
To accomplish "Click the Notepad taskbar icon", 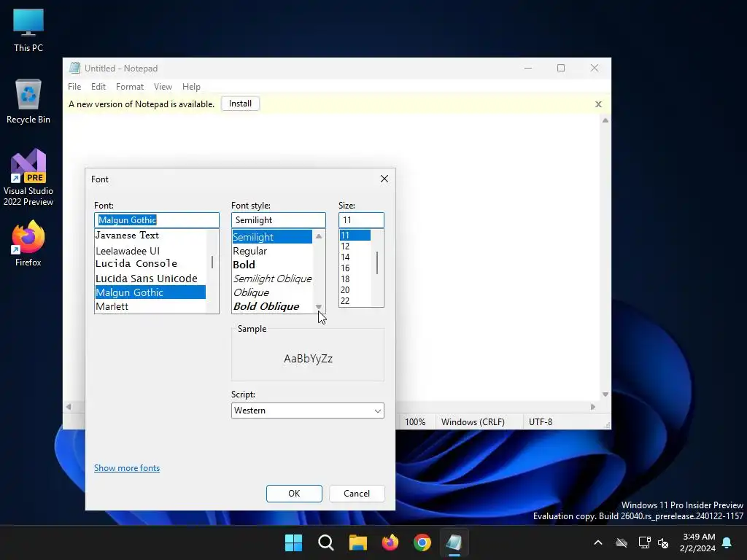I will click(x=454, y=542).
